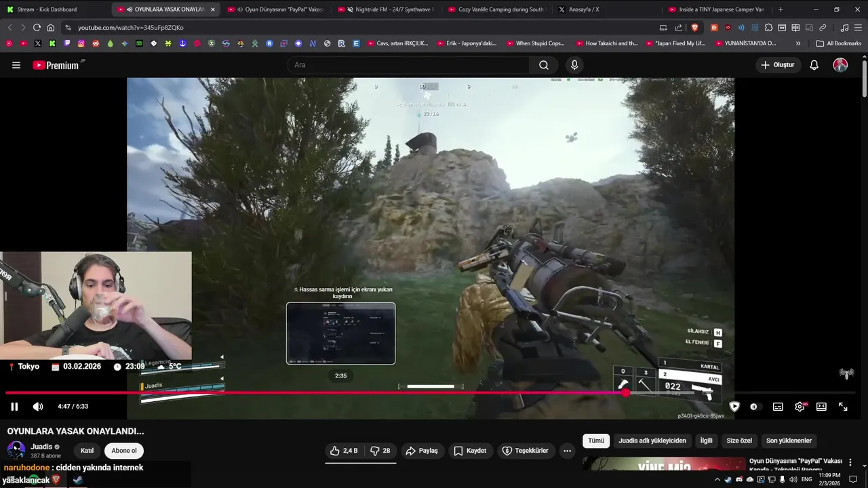The height and width of the screenshot is (488, 868).
Task: Select the Tümü filter chip
Action: [596, 441]
